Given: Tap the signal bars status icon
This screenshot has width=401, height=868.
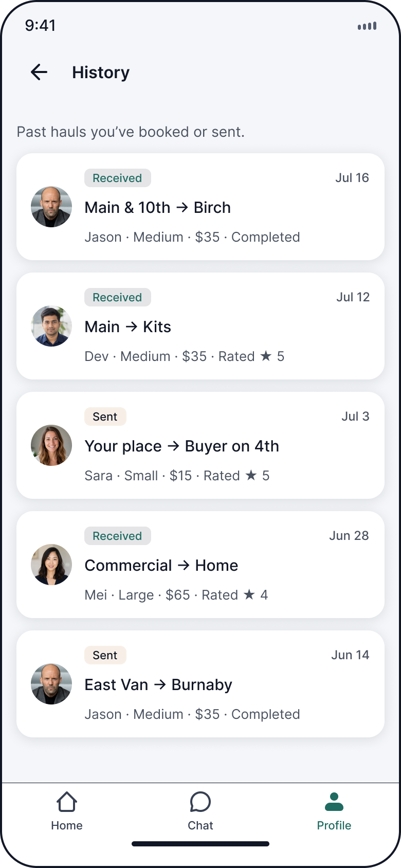Looking at the screenshot, I should pos(367,26).
